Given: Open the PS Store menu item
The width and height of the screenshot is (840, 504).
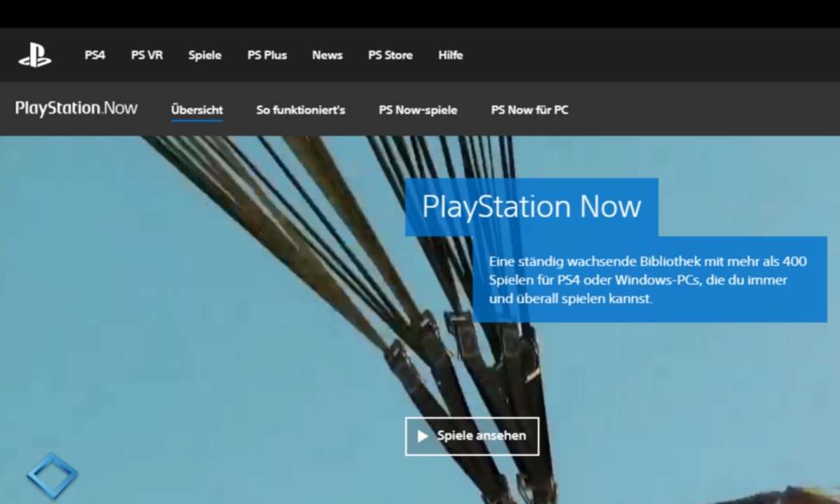Looking at the screenshot, I should pyautogui.click(x=391, y=55).
